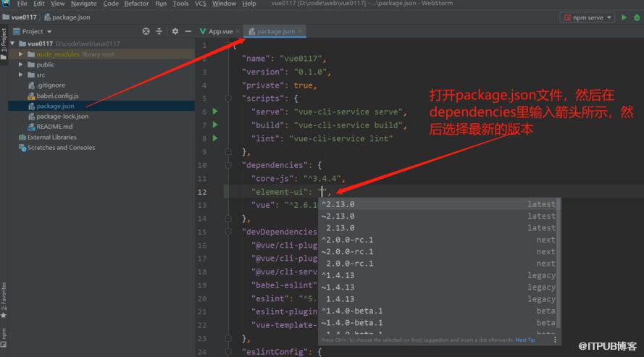
Task: Click the collapse all icon in Project panel
Action: [x=159, y=31]
